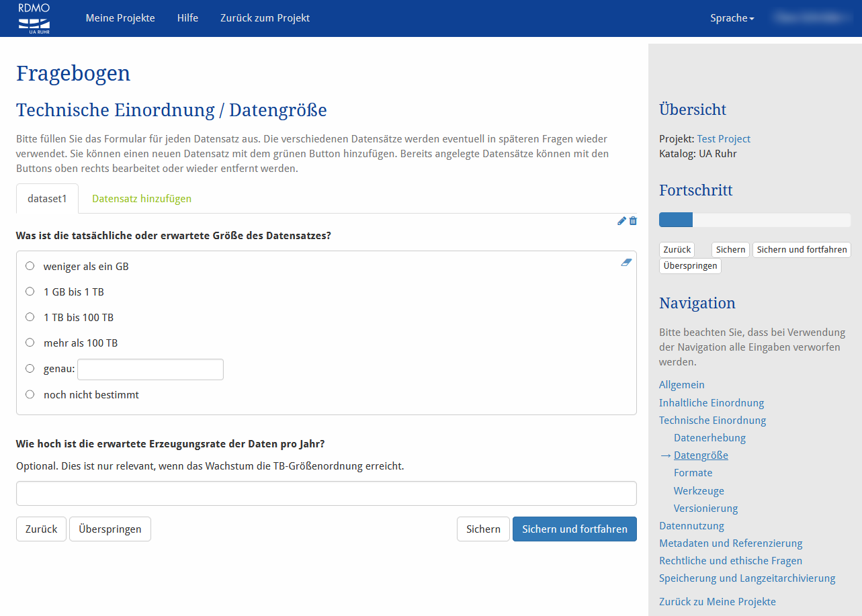This screenshot has height=616, width=862.
Task: Click the RDMO UA Ruhr logo
Action: coord(34,18)
